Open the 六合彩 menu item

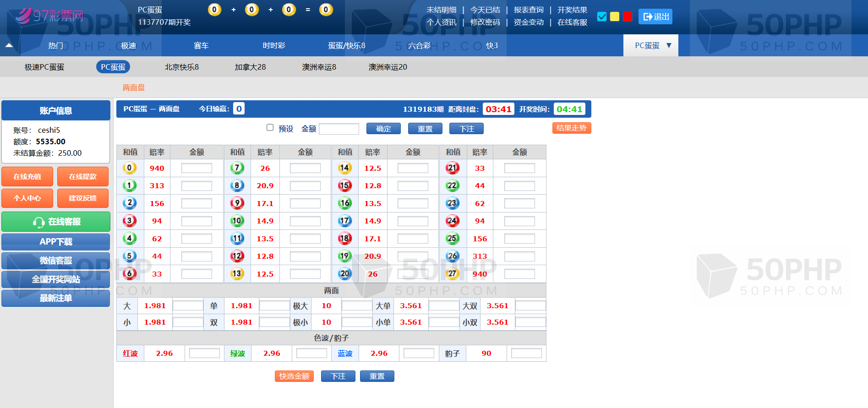click(x=419, y=45)
